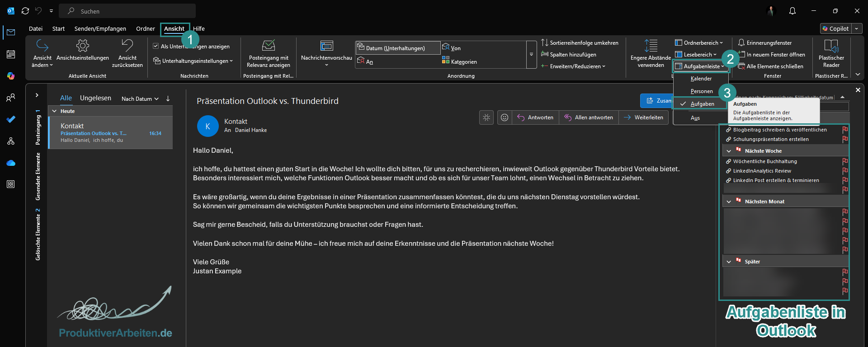Click the Weiterleiten button
Image resolution: width=868 pixels, height=347 pixels.
(x=644, y=117)
